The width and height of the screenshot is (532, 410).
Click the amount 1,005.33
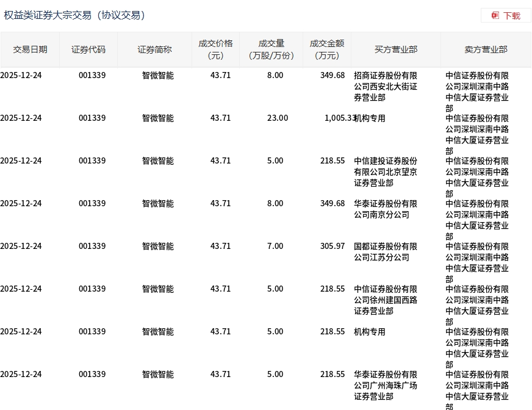(x=339, y=118)
